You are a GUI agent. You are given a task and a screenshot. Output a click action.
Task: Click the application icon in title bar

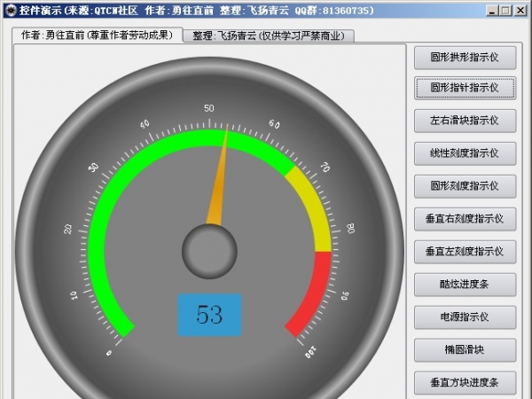point(9,10)
